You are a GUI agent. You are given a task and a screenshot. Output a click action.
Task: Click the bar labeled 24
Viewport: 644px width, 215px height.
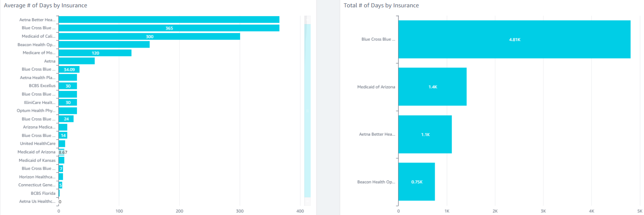click(66, 119)
